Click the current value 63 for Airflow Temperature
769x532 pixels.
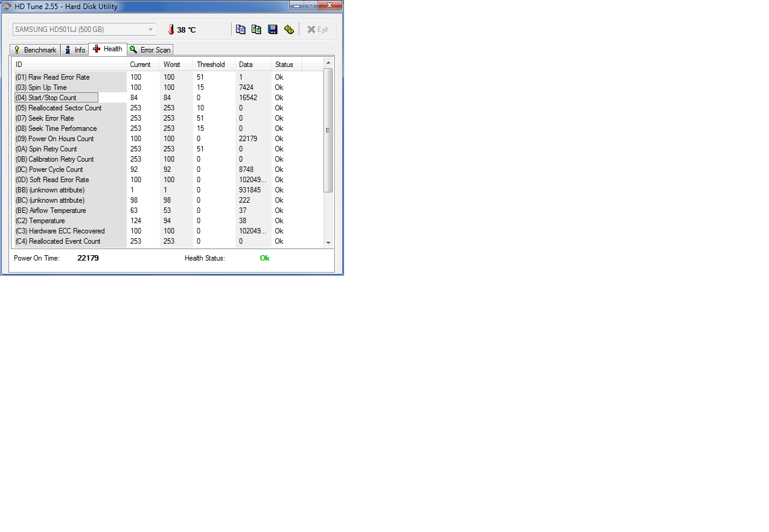(134, 211)
